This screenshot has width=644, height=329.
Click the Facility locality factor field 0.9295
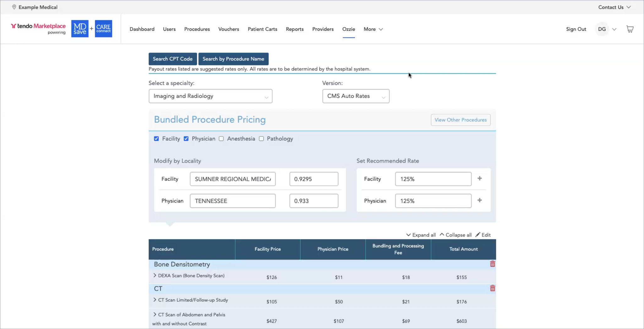coord(314,179)
